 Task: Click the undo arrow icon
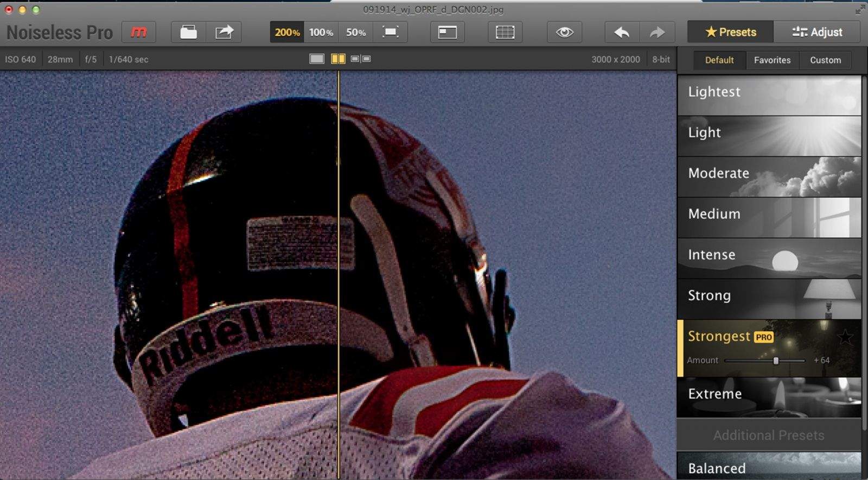622,32
